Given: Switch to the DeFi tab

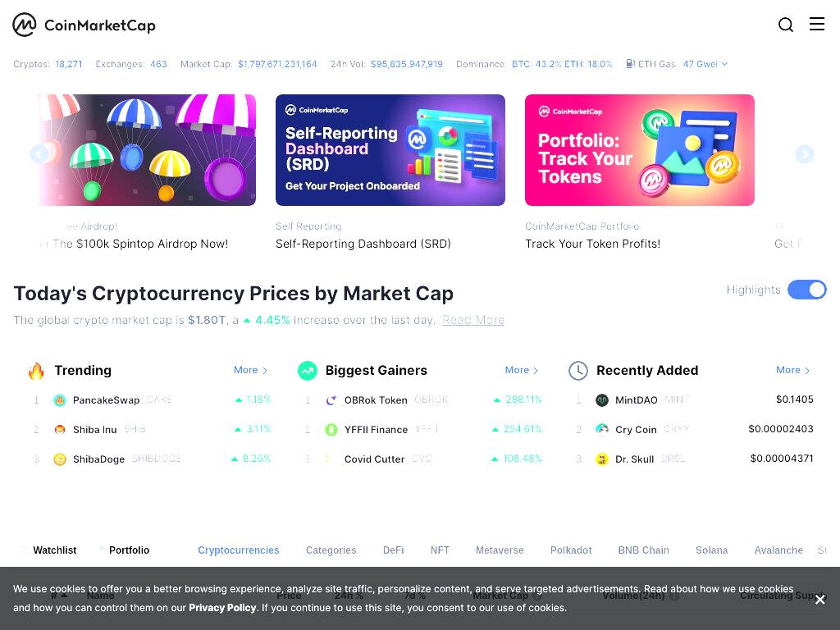Looking at the screenshot, I should (393, 550).
